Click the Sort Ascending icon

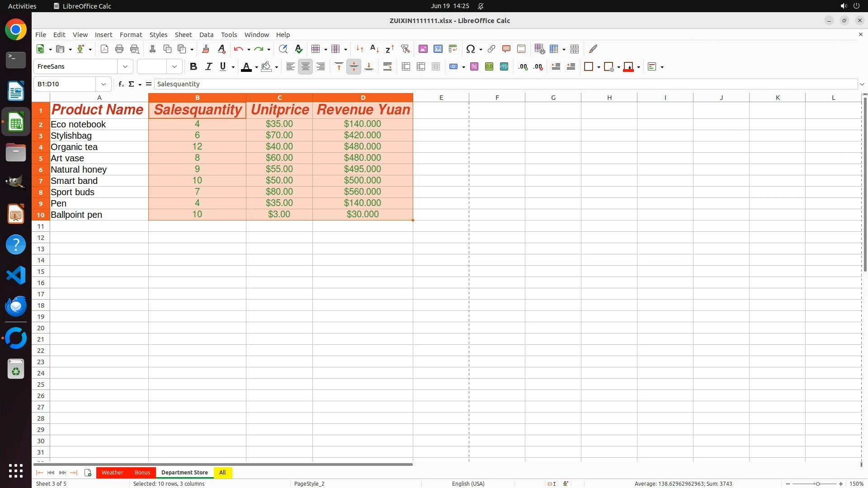click(x=374, y=49)
